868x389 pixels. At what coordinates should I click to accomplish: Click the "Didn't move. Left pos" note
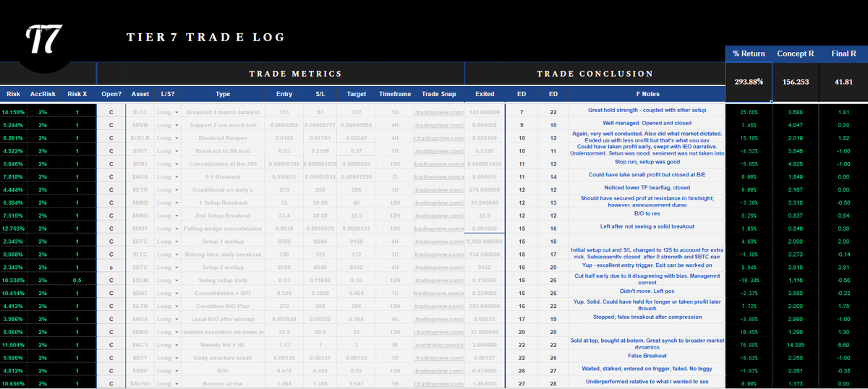647,290
